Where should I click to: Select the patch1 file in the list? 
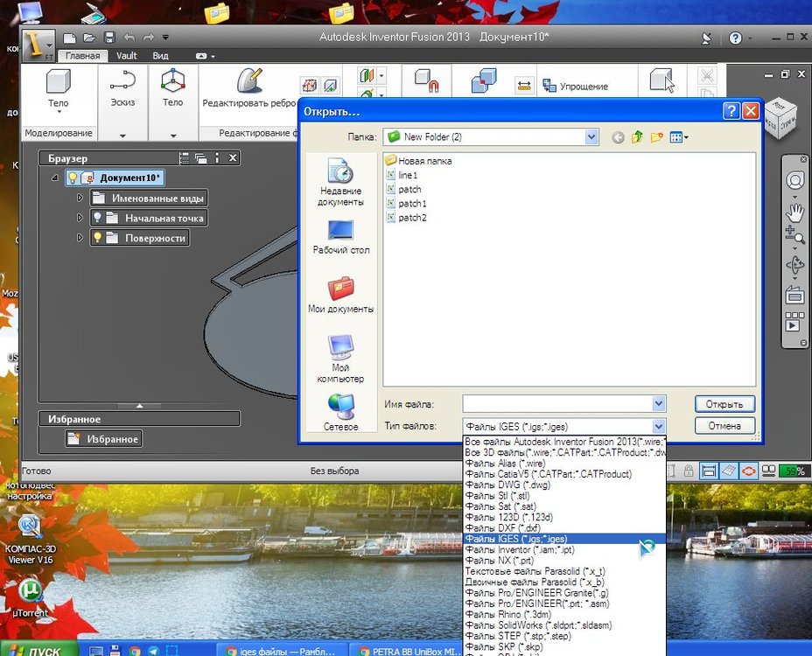coord(407,204)
